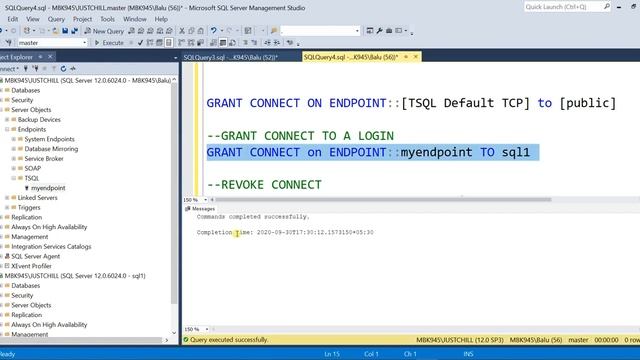The width and height of the screenshot is (640, 360).
Task: Open the View menu
Action: pyautogui.click(x=33, y=19)
